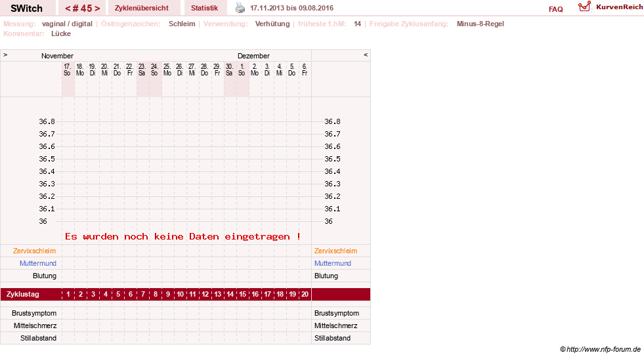The image size is (644, 357).
Task: Click the Minus-8-Regel value
Action: click(480, 24)
